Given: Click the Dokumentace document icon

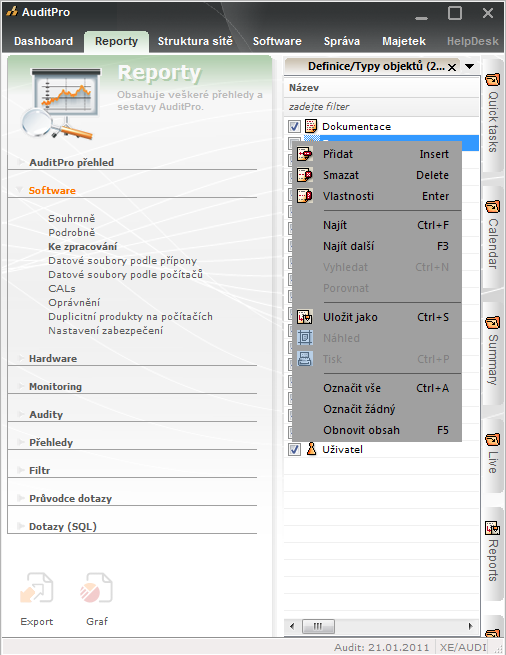Looking at the screenshot, I should [x=311, y=126].
